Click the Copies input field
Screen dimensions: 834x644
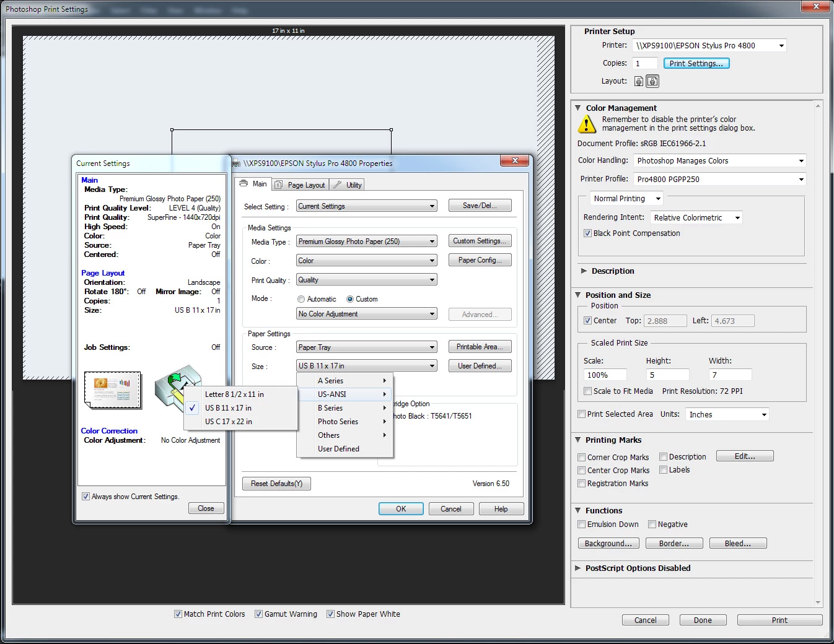(645, 63)
